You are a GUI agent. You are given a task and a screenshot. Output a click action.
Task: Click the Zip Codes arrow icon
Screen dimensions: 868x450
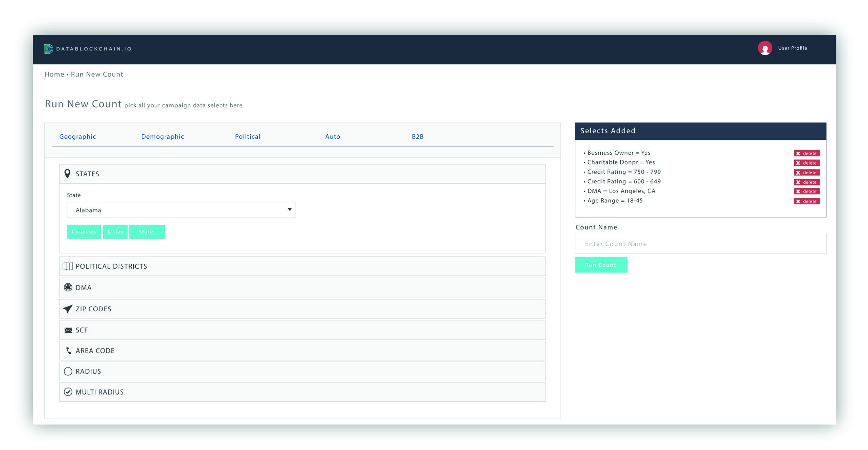pyautogui.click(x=67, y=309)
